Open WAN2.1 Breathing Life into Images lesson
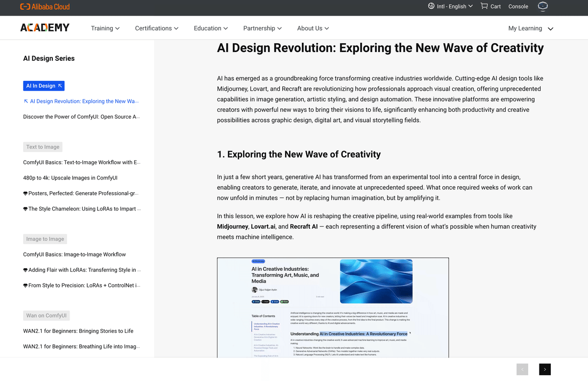Screen dimensions: 588x381 (x=81, y=347)
